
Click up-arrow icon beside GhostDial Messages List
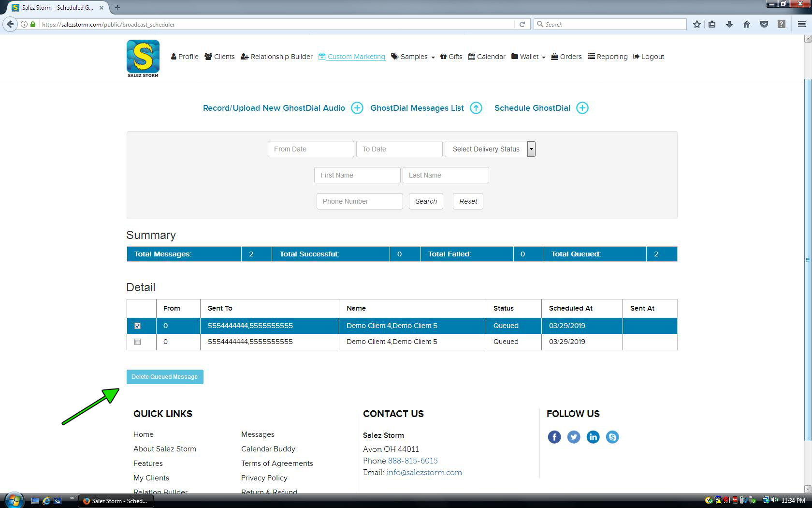(476, 108)
